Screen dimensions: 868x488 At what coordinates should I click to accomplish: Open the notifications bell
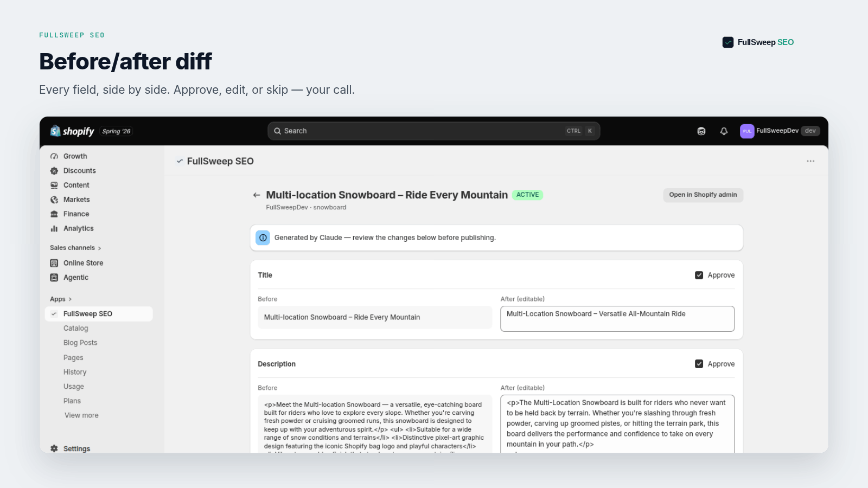724,131
